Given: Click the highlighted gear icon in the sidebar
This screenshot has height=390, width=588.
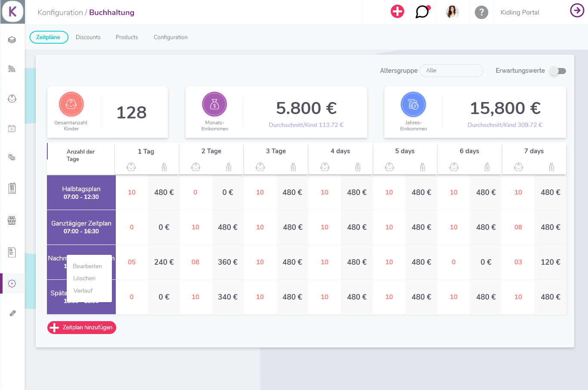Looking at the screenshot, I should coord(12,283).
